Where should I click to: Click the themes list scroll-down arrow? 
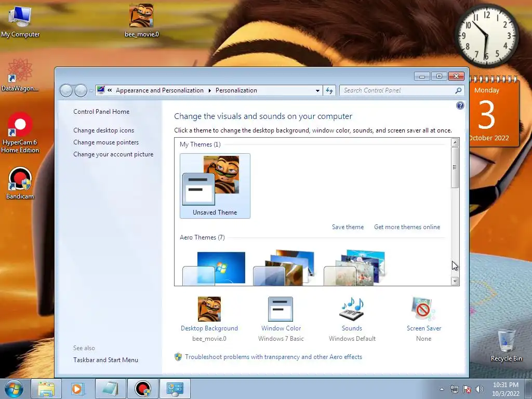click(x=455, y=281)
